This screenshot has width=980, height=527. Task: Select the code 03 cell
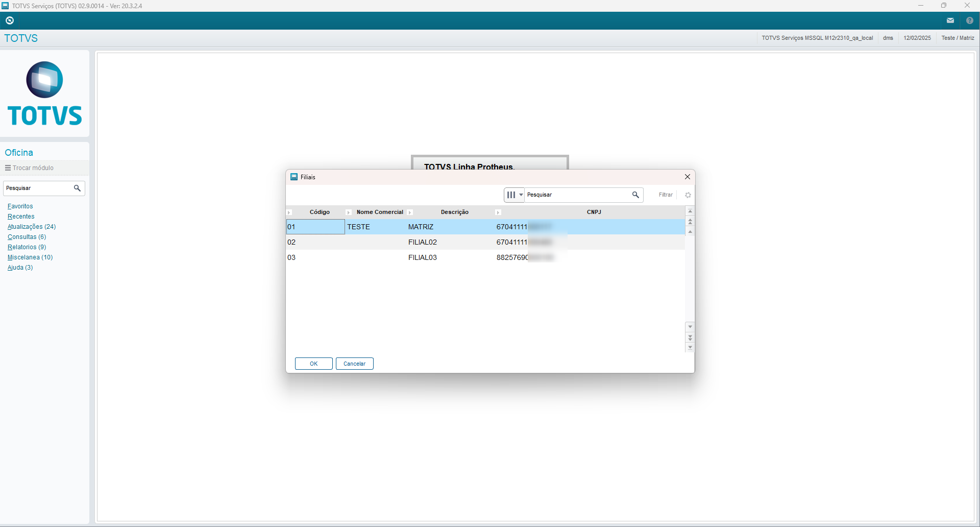[315, 257]
